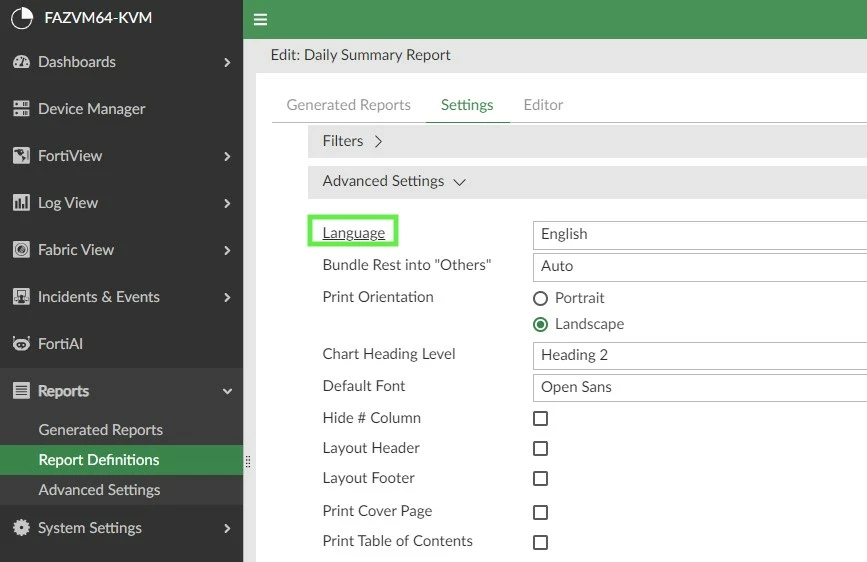Enable the Layout Header checkbox

click(x=540, y=448)
